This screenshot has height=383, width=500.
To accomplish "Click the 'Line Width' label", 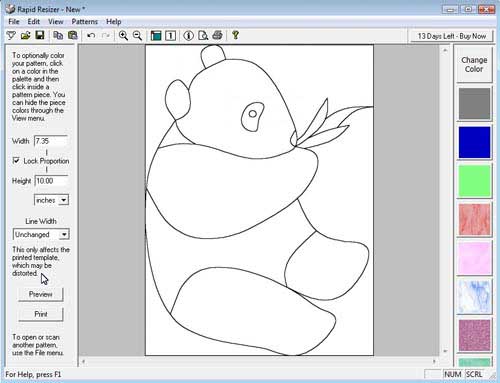I will (x=41, y=221).
